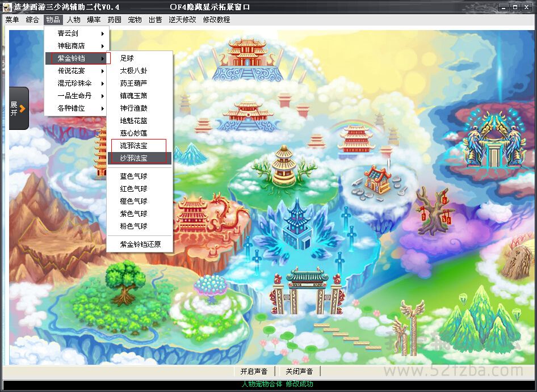Image resolution: width=537 pixels, height=392 pixels.
Task: Expand the 混元珍珠伞 submenu
Action: 77,83
